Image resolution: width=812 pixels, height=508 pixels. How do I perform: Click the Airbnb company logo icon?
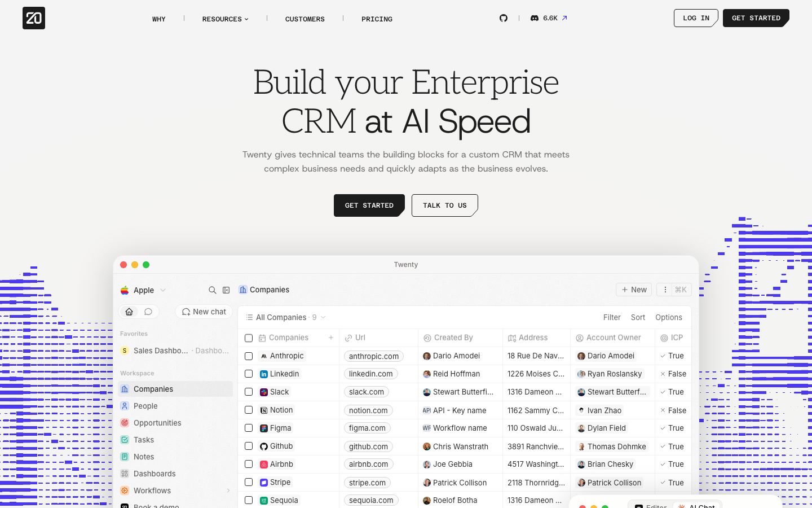[263, 465]
